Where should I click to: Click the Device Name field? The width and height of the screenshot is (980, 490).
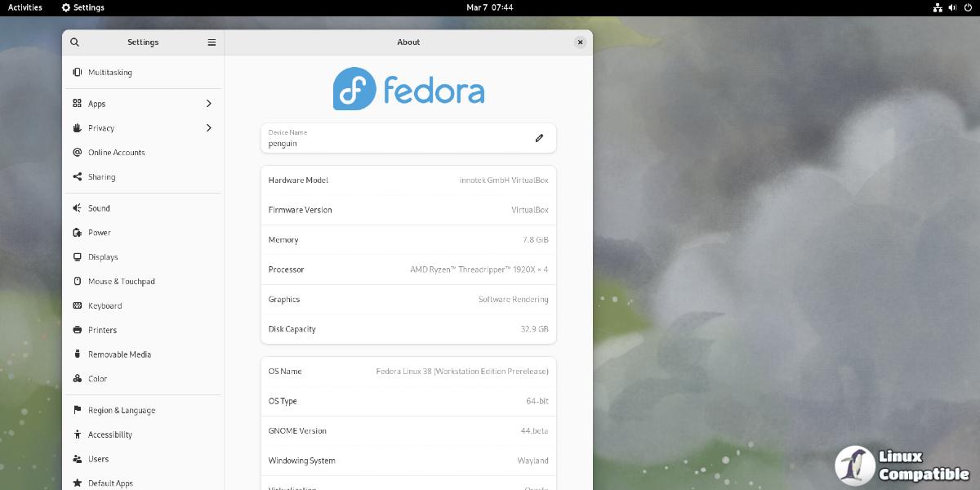[392, 138]
